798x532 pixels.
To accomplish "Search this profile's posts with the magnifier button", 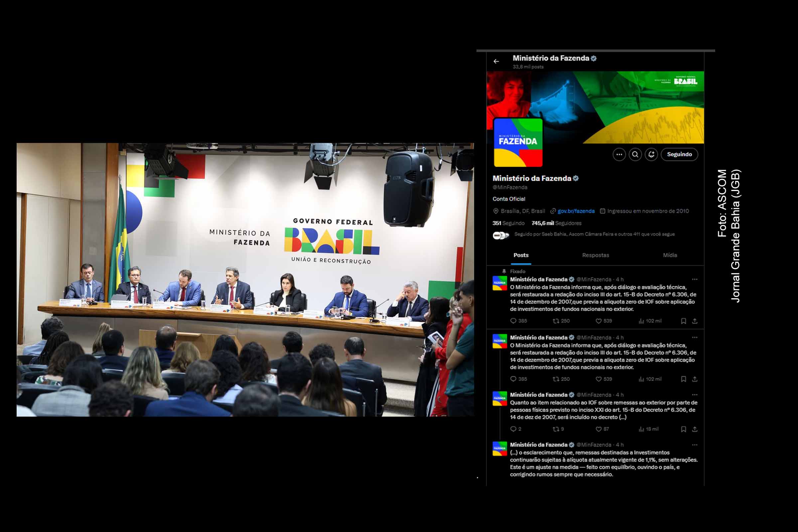I will [635, 154].
